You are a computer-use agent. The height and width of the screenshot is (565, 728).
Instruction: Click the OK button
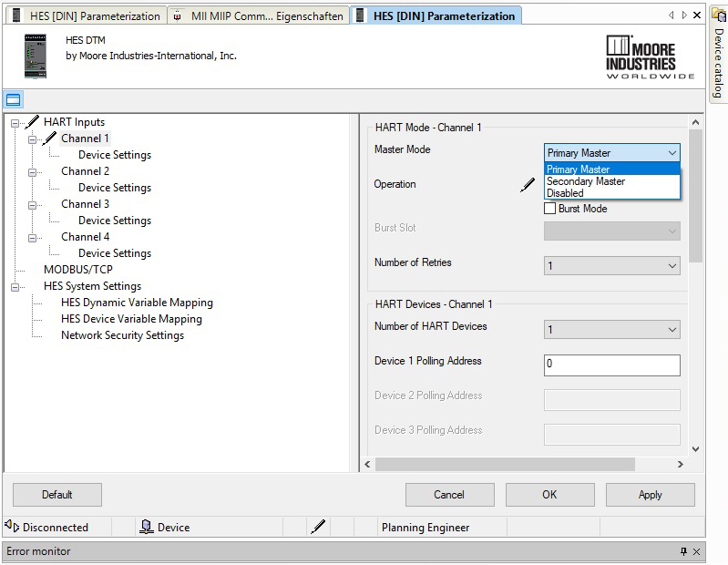click(549, 495)
